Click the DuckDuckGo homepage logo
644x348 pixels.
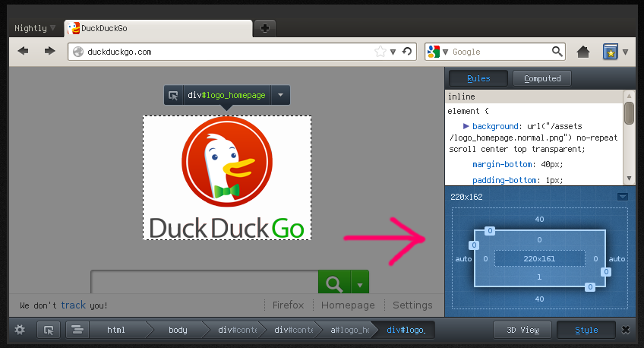pos(227,178)
